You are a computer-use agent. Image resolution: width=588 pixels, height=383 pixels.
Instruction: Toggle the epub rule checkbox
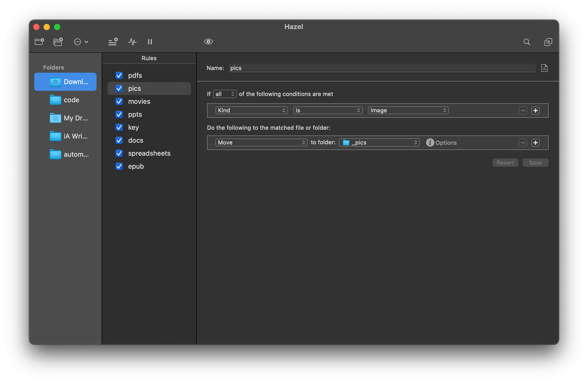(x=119, y=166)
